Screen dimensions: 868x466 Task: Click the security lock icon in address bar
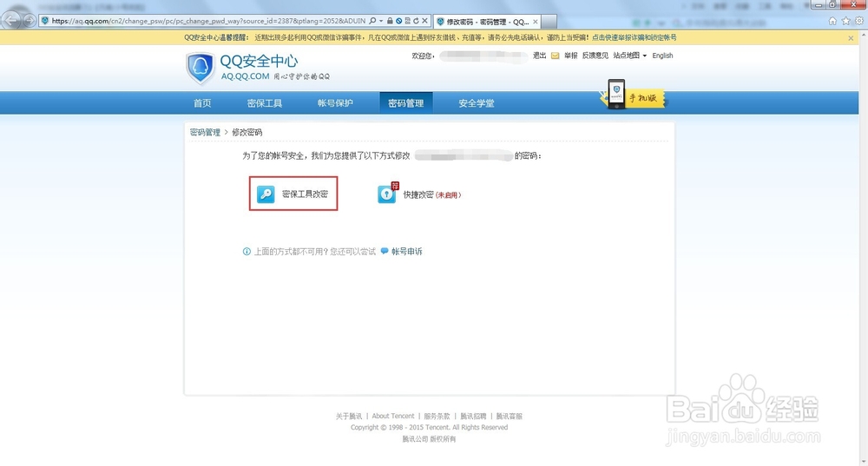tap(390, 21)
